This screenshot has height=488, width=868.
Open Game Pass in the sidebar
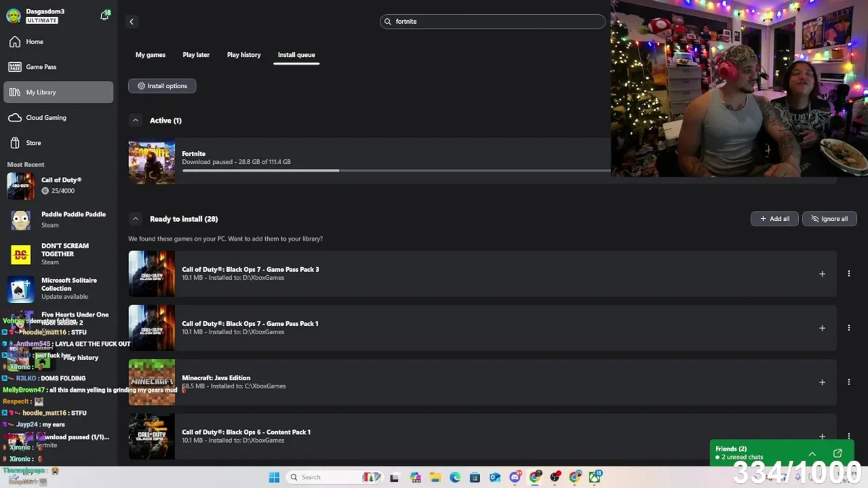coord(59,67)
